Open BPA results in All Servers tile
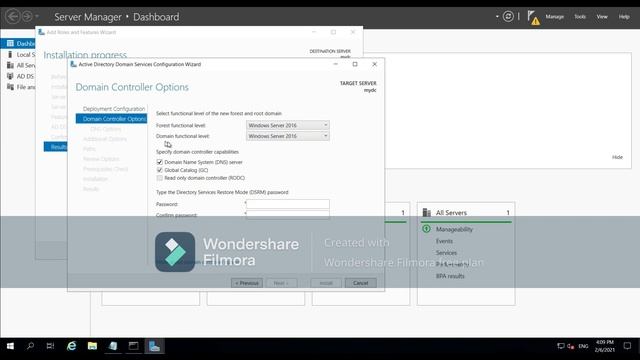This screenshot has height=360, width=640. 450,276
